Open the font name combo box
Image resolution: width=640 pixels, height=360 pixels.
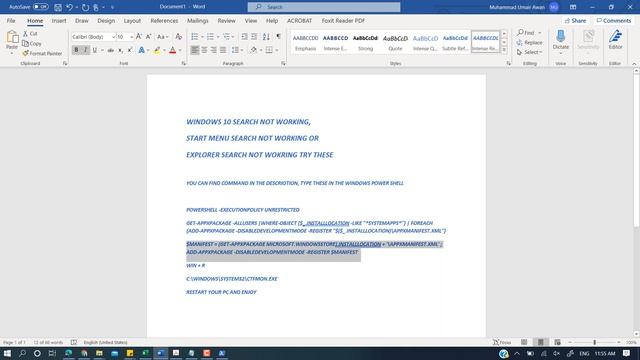point(93,37)
